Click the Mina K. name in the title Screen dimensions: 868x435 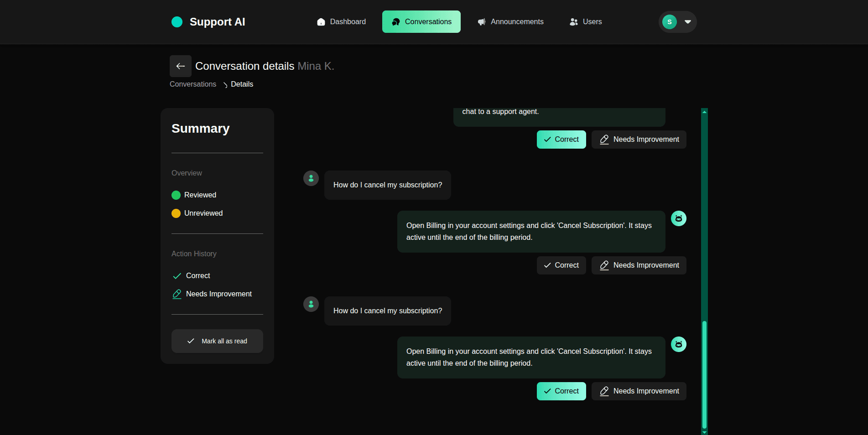coord(316,66)
